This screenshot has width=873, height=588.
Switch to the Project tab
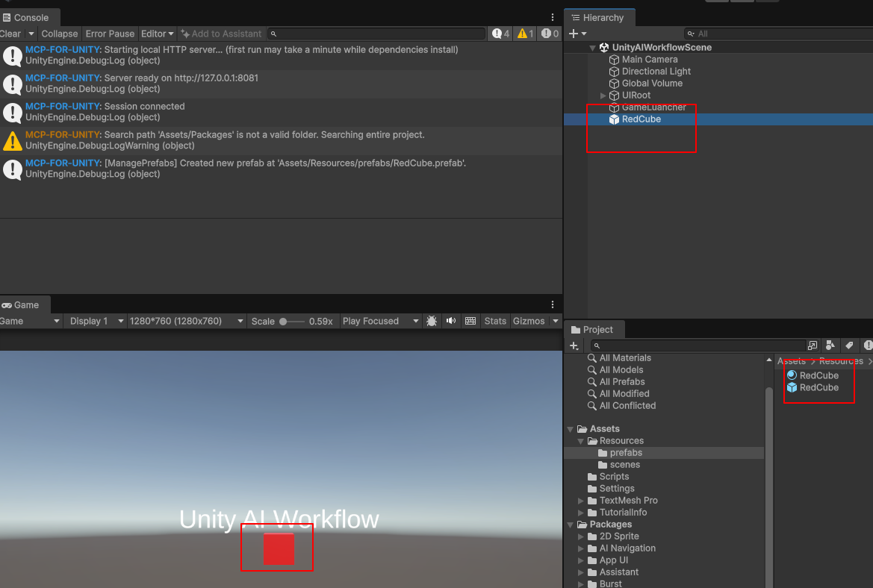[592, 329]
